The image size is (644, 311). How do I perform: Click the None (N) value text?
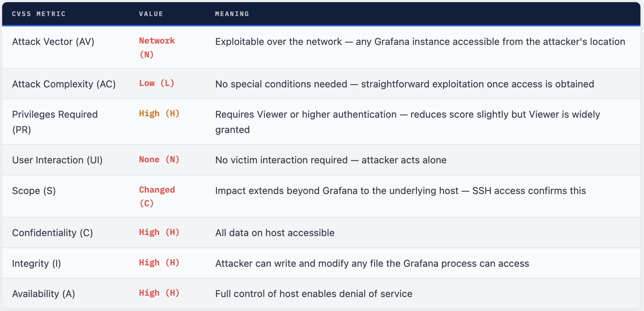click(x=159, y=160)
